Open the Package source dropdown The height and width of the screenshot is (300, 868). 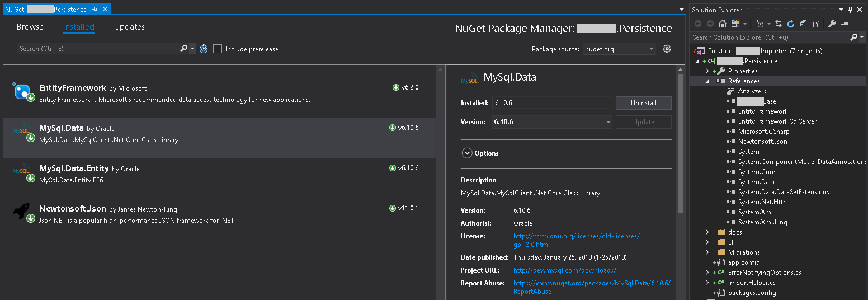[619, 49]
